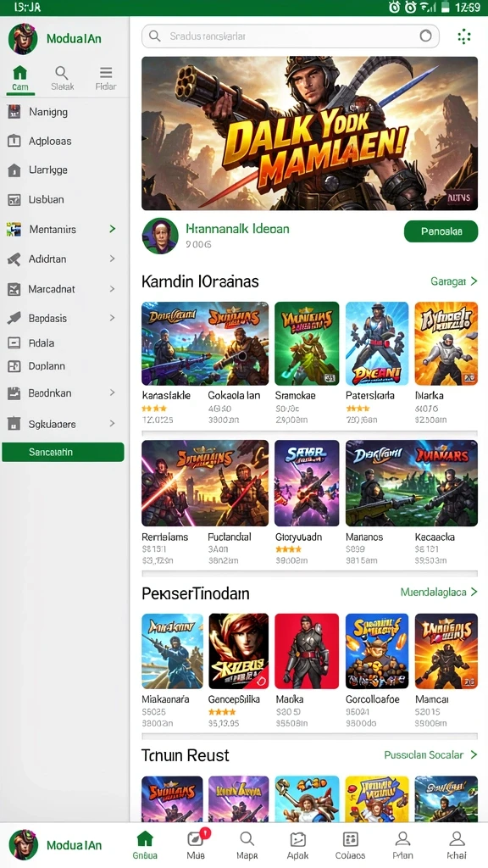
Task: Open the ModualAn avatar in the bottom bar
Action: click(x=24, y=845)
